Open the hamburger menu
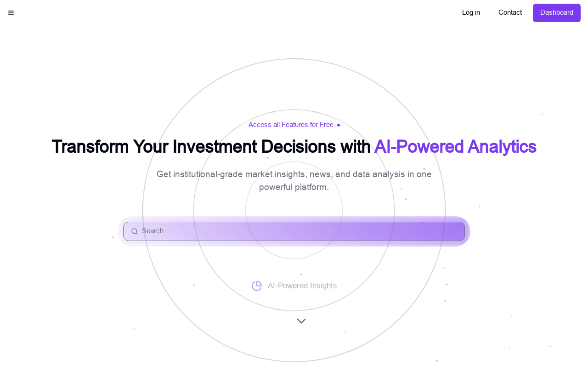 [11, 13]
